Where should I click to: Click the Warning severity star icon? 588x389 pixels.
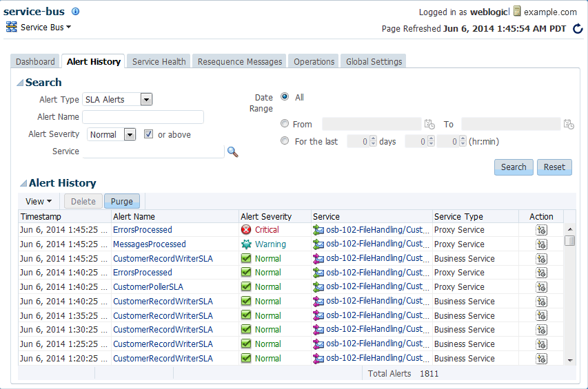(246, 244)
